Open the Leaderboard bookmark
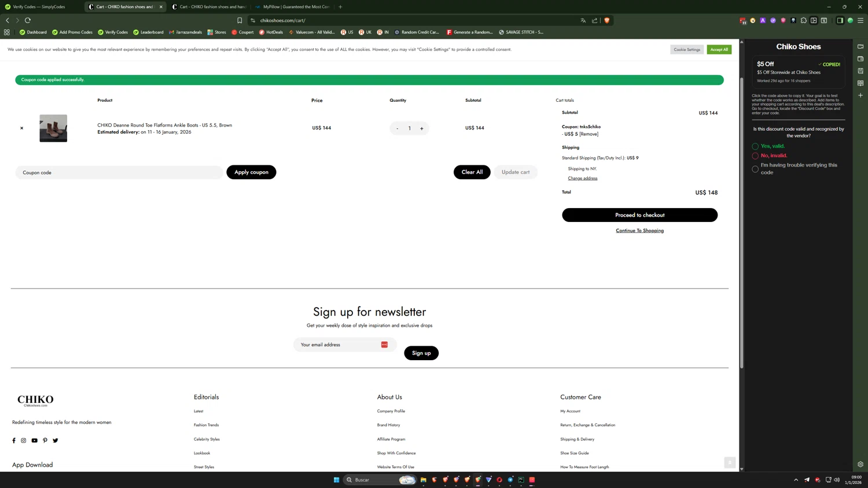This screenshot has height=488, width=868. (148, 32)
